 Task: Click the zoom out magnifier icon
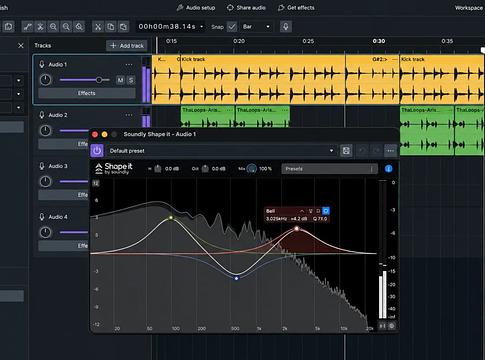point(53,27)
